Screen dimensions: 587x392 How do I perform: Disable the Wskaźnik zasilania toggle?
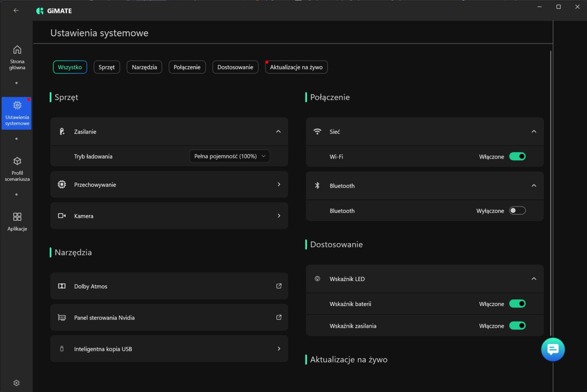click(x=517, y=326)
